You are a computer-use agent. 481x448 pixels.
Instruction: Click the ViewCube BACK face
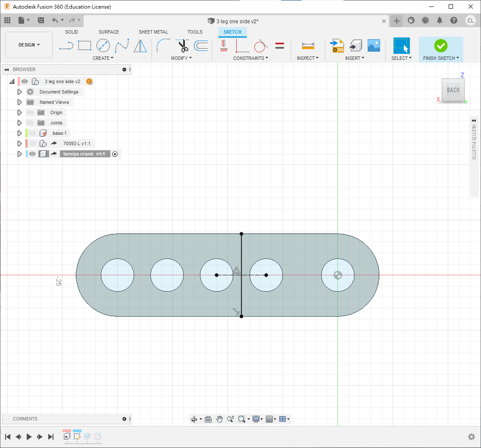tap(453, 90)
